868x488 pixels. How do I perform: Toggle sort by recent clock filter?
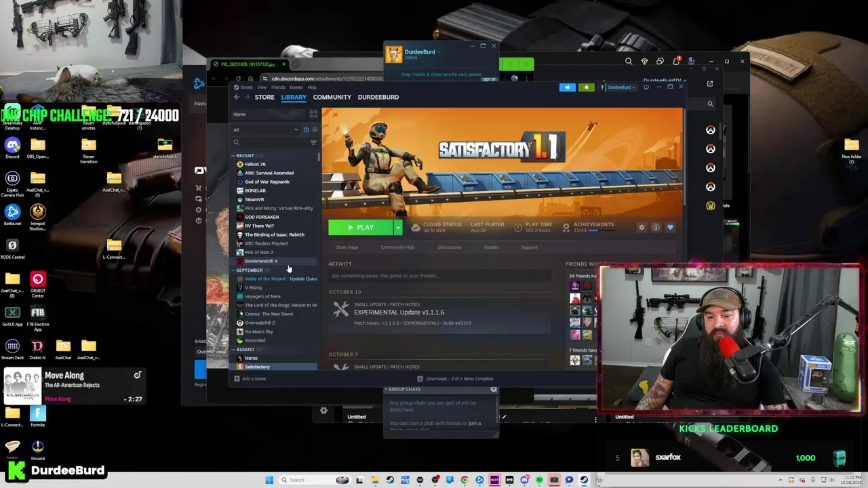pos(306,129)
